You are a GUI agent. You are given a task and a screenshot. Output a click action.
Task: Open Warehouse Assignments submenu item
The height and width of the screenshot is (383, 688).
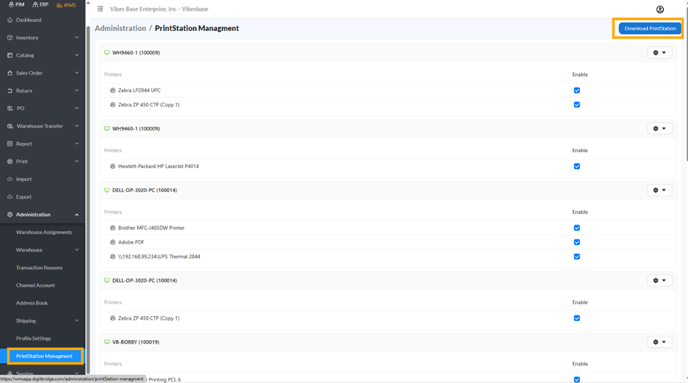click(x=44, y=232)
